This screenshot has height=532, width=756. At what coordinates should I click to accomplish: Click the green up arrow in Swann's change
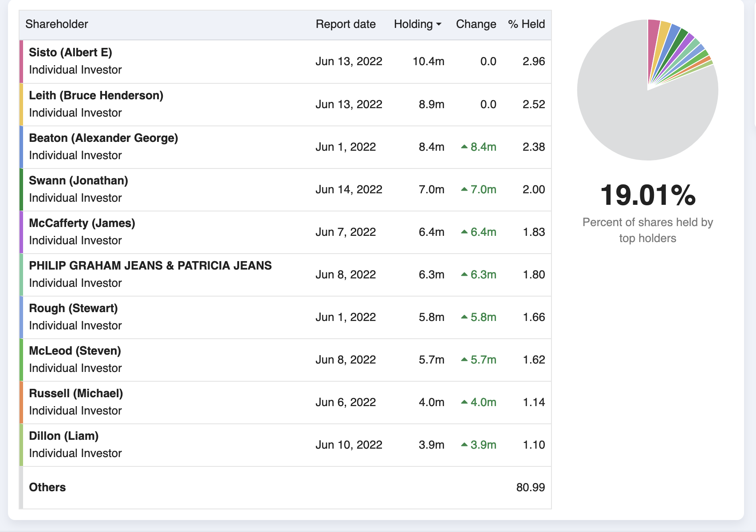465,189
